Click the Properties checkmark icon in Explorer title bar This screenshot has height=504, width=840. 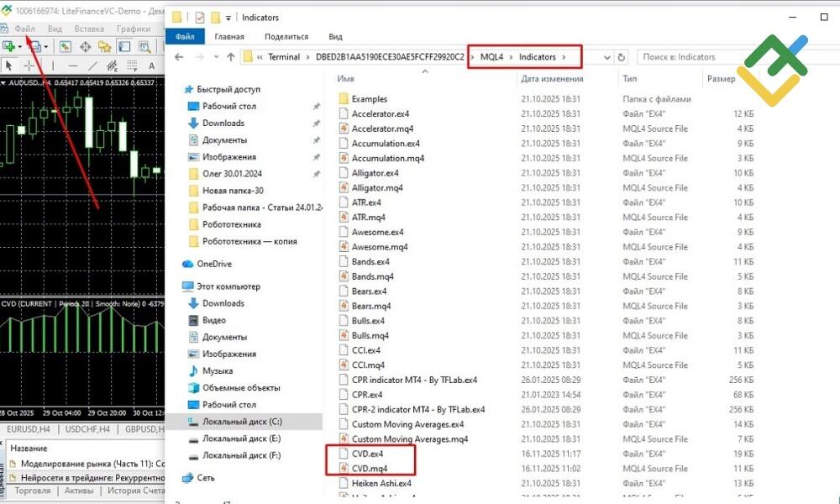pos(199,18)
